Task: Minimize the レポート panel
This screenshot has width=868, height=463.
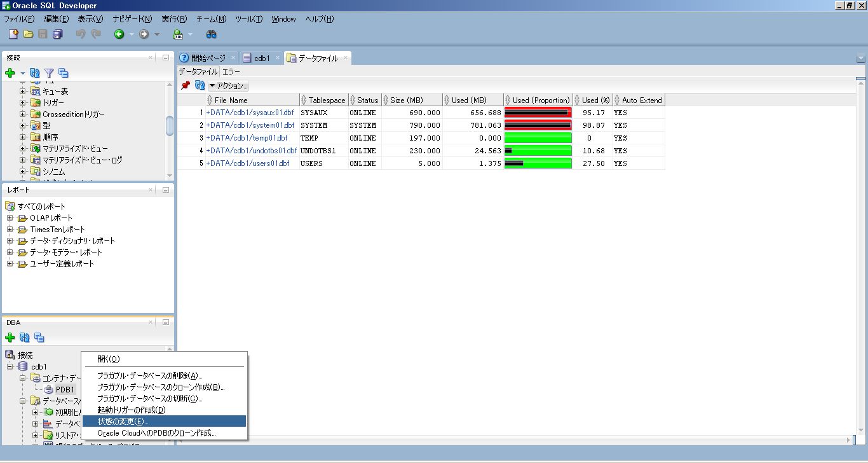Action: (x=166, y=190)
